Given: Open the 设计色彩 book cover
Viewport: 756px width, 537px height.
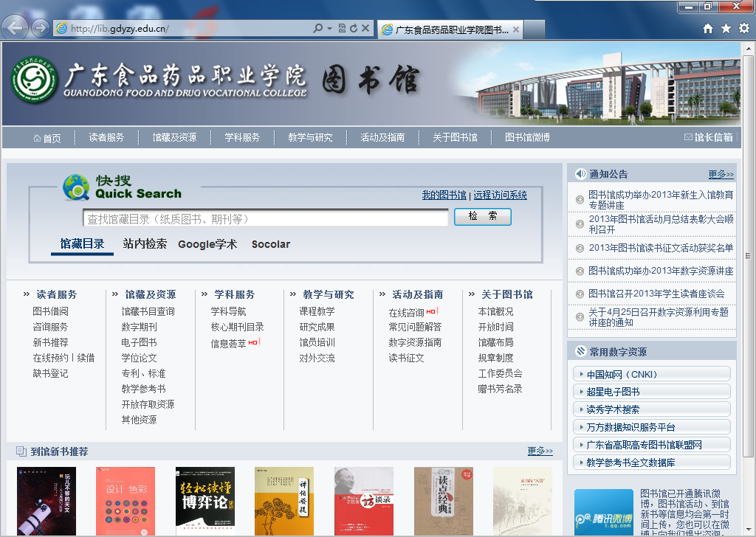Looking at the screenshot, I should [126, 501].
